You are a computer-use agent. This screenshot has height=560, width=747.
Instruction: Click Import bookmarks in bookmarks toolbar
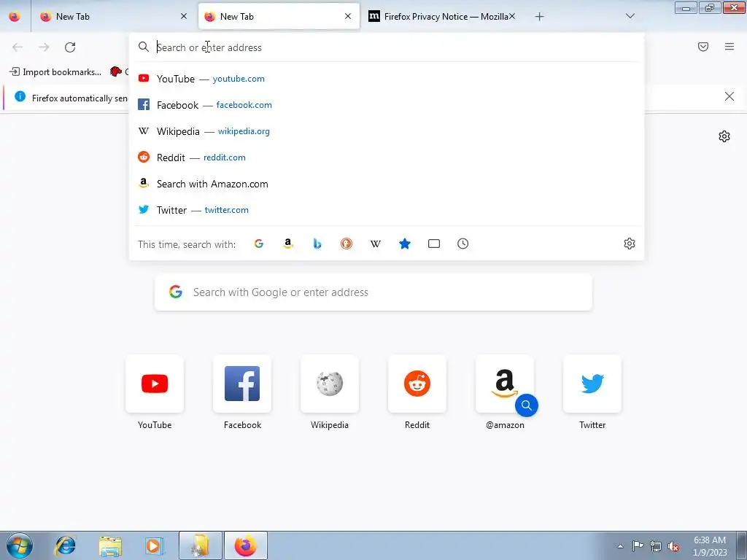(x=55, y=72)
